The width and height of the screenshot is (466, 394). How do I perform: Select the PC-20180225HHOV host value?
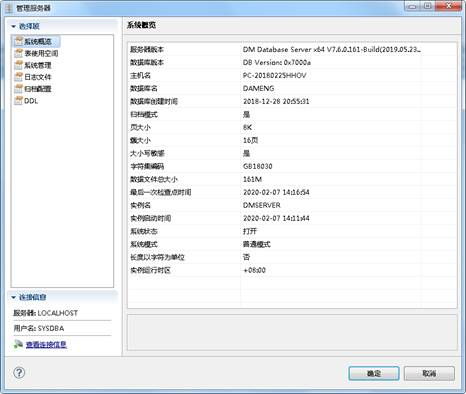pos(274,76)
